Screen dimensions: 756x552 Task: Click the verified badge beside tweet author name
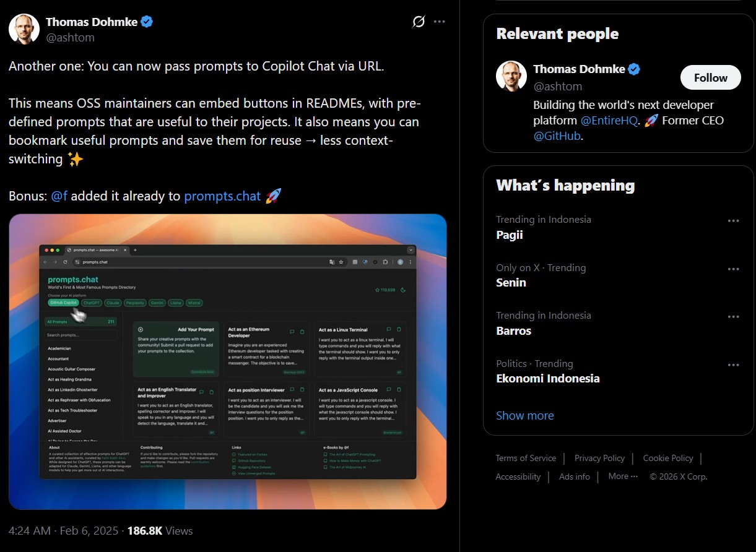click(x=147, y=22)
